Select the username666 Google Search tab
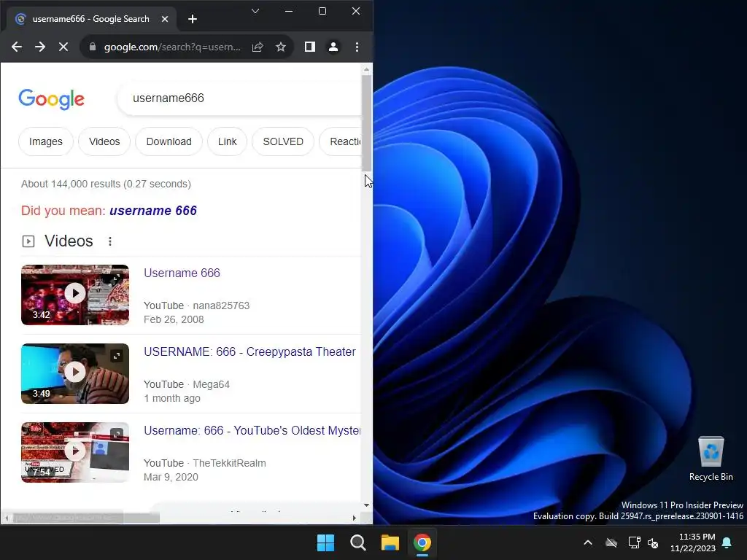The image size is (747, 560). coord(90,19)
